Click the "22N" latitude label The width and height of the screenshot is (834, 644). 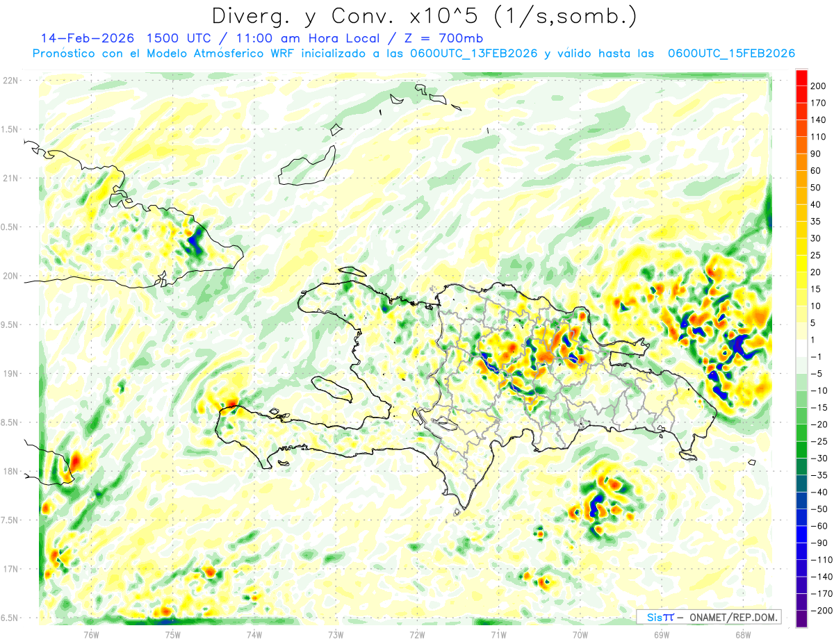10,81
